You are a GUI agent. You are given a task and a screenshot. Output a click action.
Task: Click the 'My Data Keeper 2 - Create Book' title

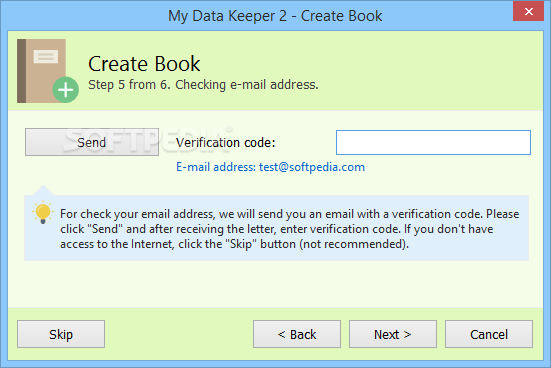(275, 16)
